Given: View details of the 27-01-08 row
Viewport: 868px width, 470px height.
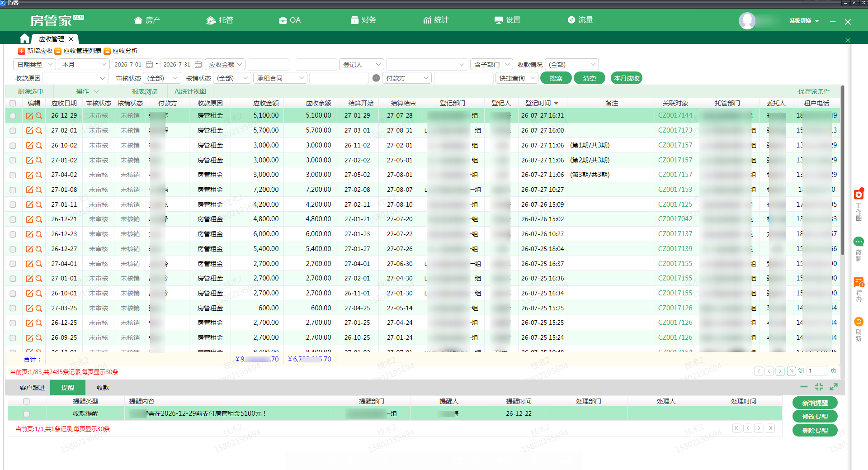Looking at the screenshot, I should pyautogui.click(x=39, y=190).
